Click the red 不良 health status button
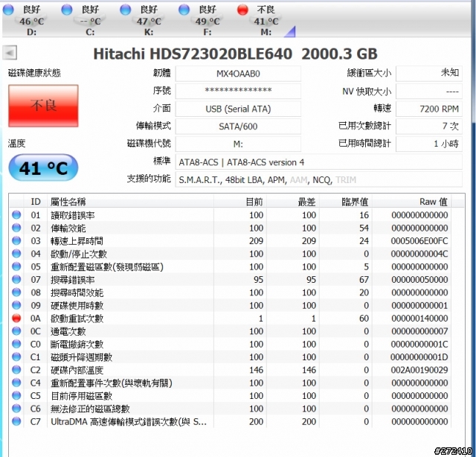This screenshot has height=457, width=476. [43, 106]
